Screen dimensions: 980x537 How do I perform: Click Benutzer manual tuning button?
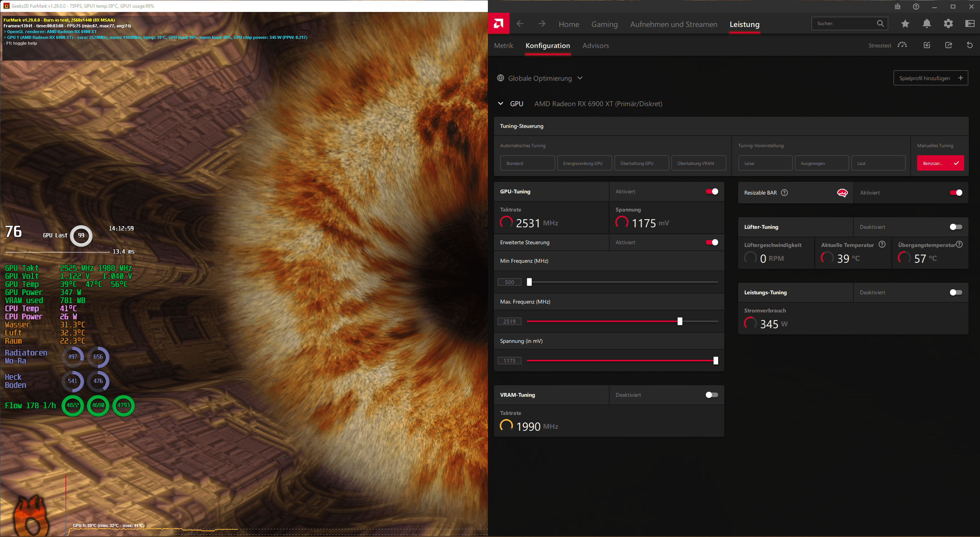pos(940,163)
